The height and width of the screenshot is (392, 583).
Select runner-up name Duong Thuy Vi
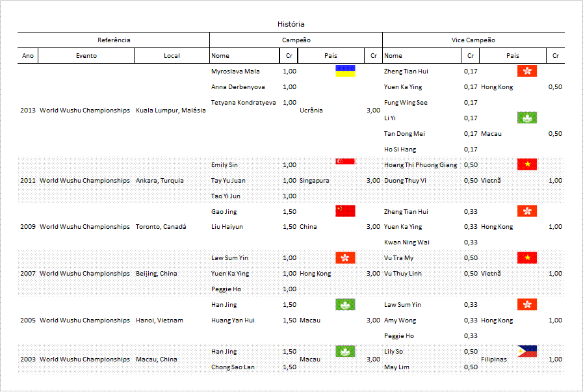tap(405, 181)
